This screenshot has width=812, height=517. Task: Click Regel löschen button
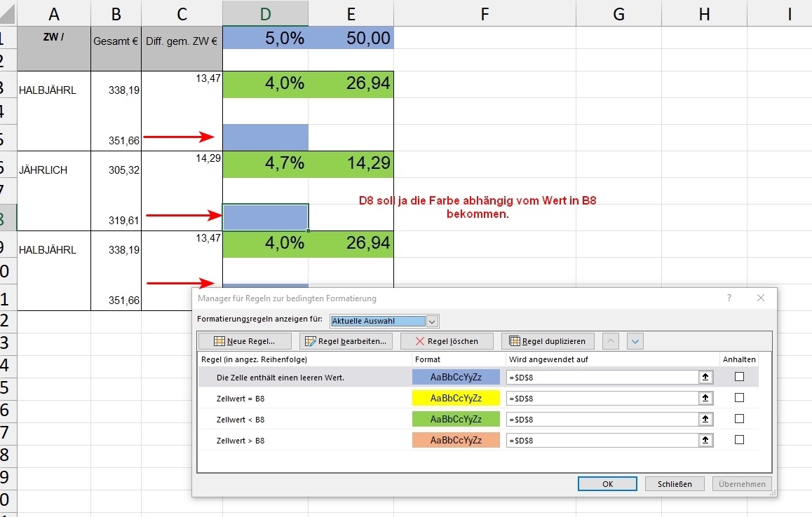pyautogui.click(x=447, y=341)
